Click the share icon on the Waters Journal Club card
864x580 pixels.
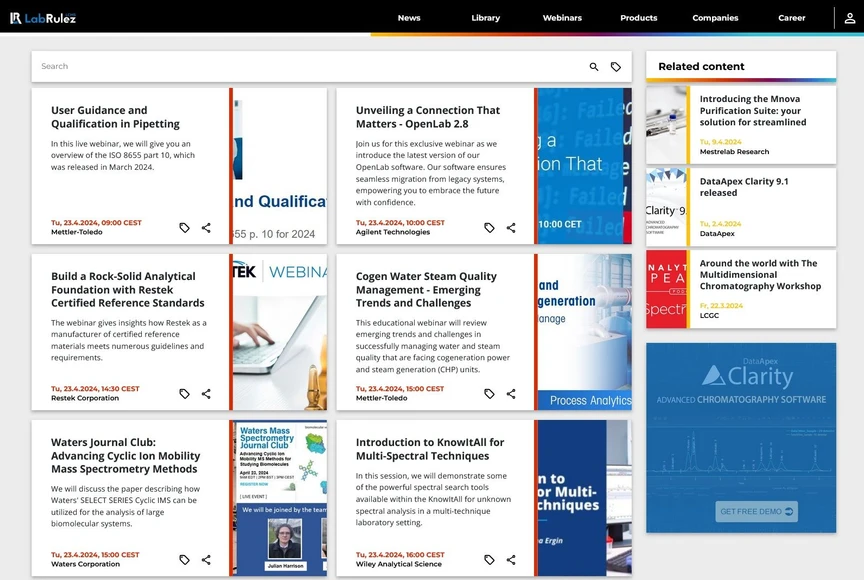pyautogui.click(x=206, y=560)
